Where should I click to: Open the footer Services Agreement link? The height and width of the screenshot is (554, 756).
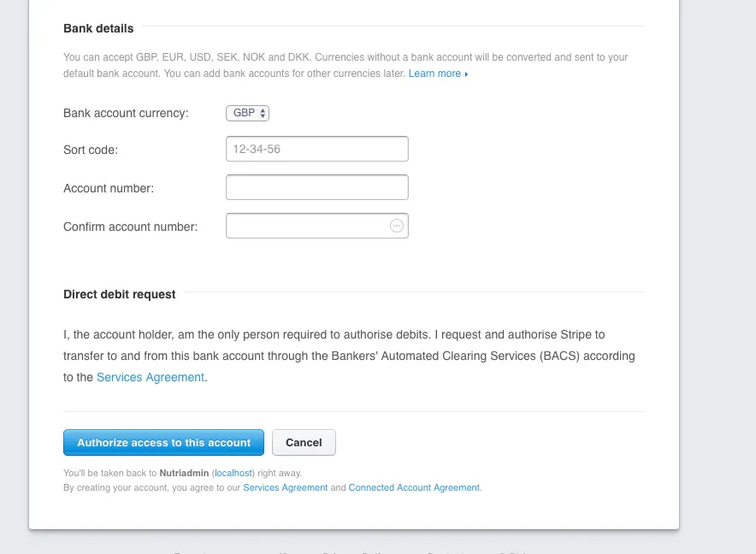click(286, 487)
